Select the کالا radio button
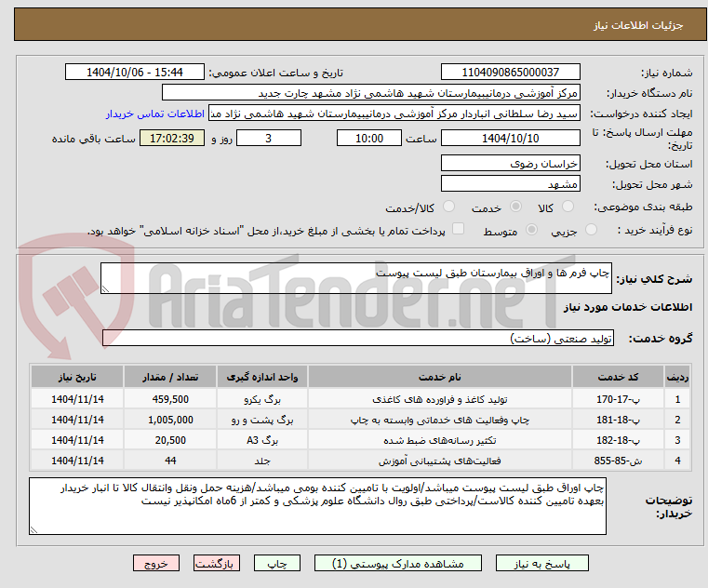The width and height of the screenshot is (708, 588). [x=568, y=207]
